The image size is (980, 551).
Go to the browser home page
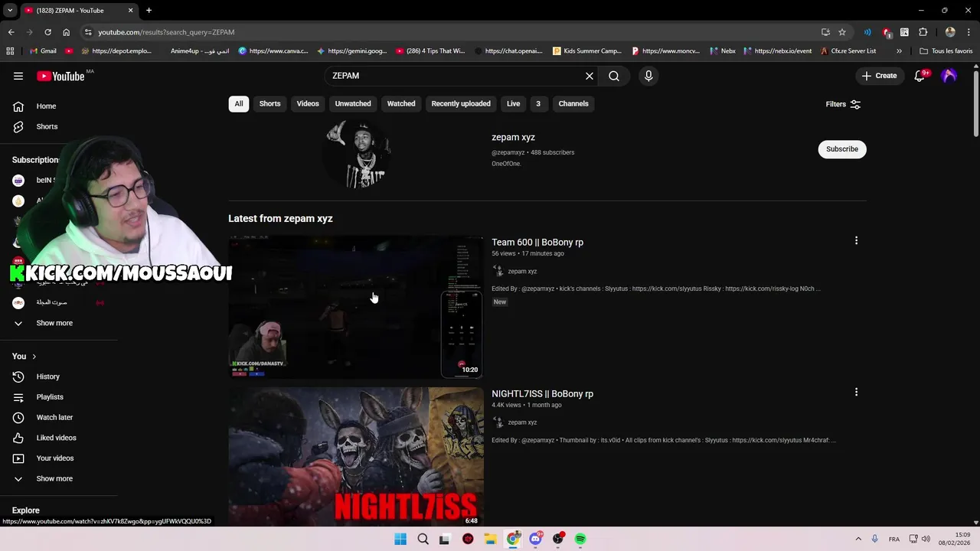click(66, 32)
